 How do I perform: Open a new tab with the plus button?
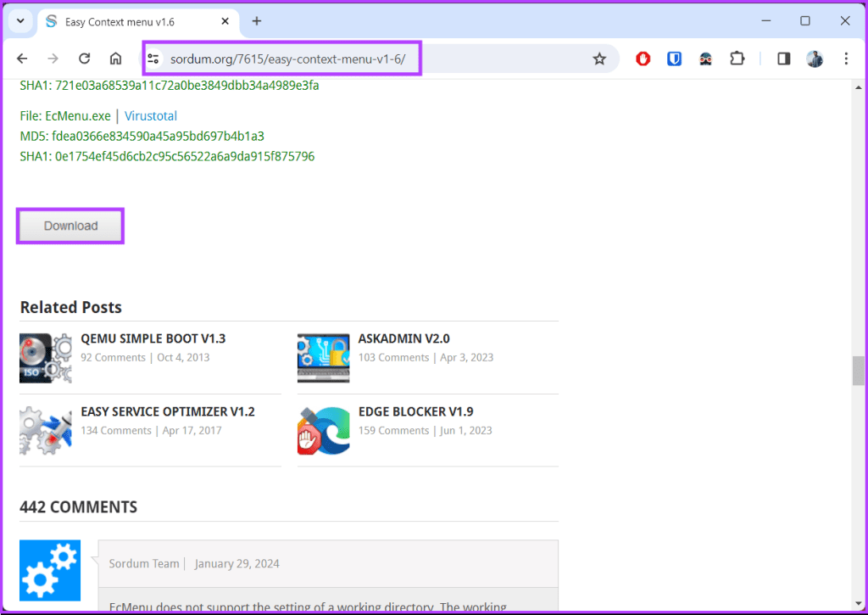pyautogui.click(x=257, y=21)
